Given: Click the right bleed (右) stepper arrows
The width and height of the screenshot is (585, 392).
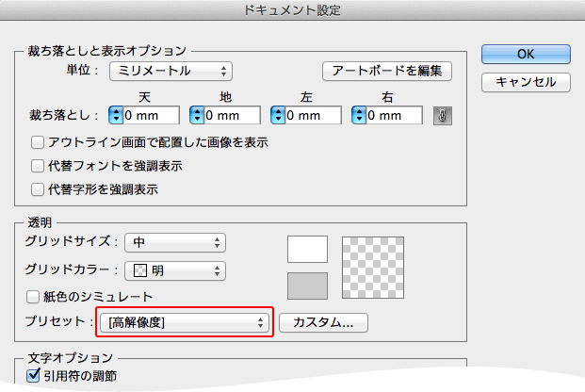Looking at the screenshot, I should (359, 115).
